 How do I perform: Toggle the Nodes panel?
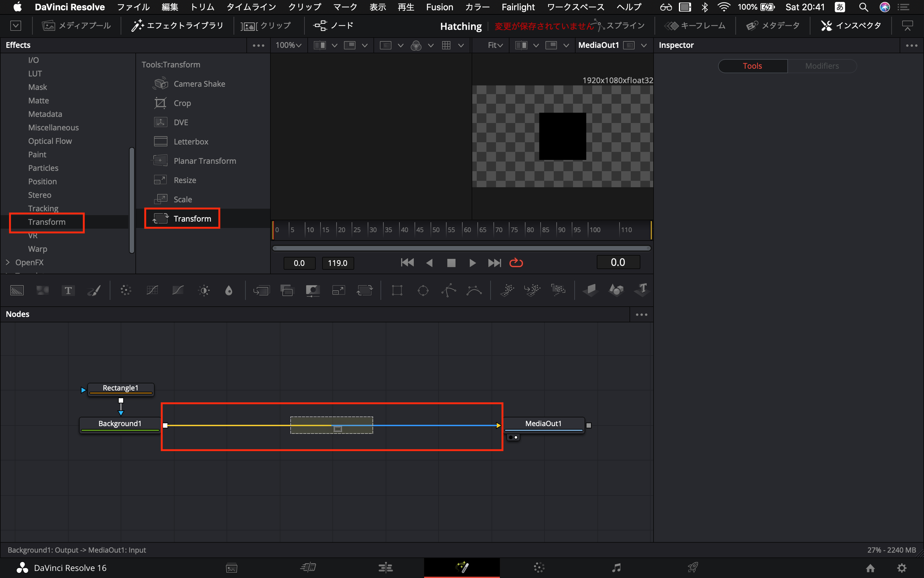[x=333, y=26]
